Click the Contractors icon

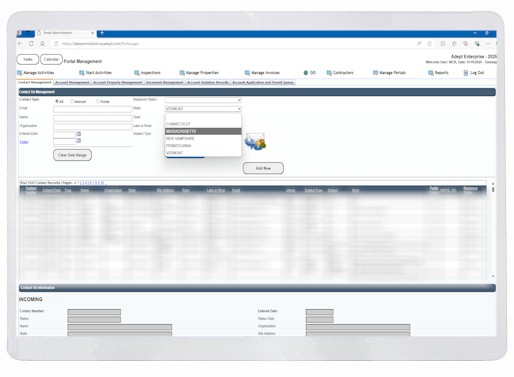click(329, 73)
